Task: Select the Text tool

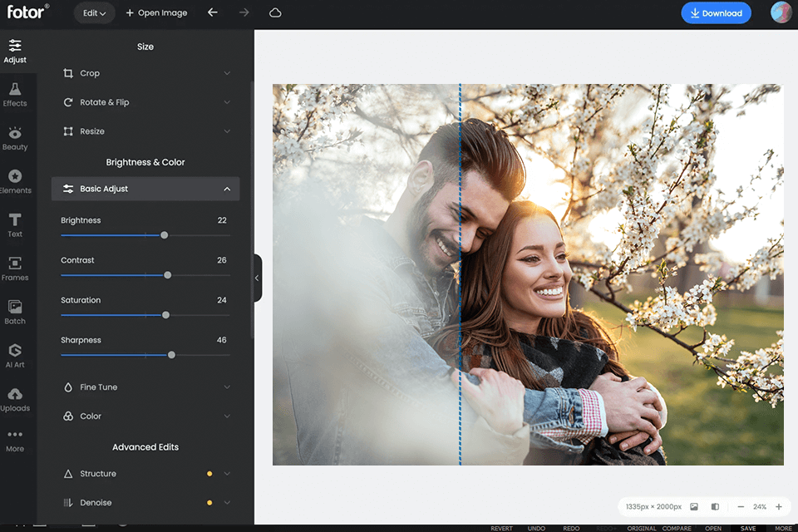Action: [x=15, y=224]
